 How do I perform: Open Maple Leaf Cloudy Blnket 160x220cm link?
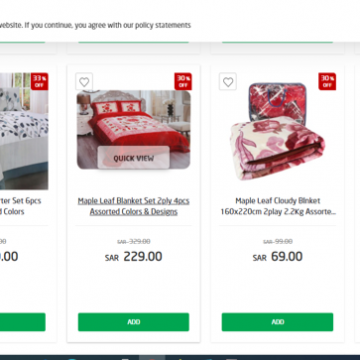tap(278, 206)
